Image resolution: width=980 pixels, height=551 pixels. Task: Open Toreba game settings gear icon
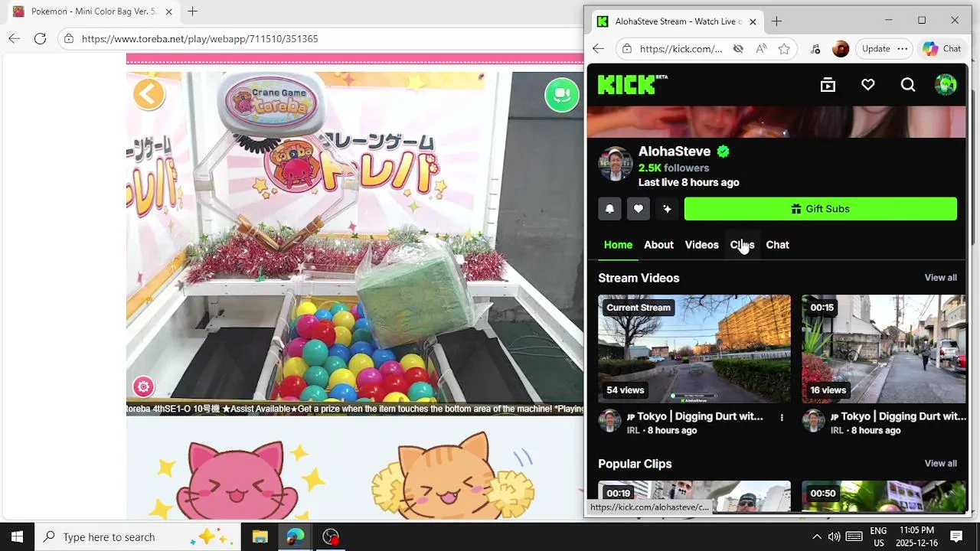143,386
